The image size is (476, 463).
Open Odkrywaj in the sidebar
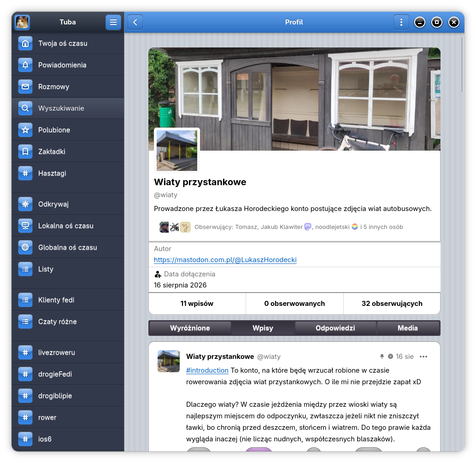pyautogui.click(x=68, y=205)
